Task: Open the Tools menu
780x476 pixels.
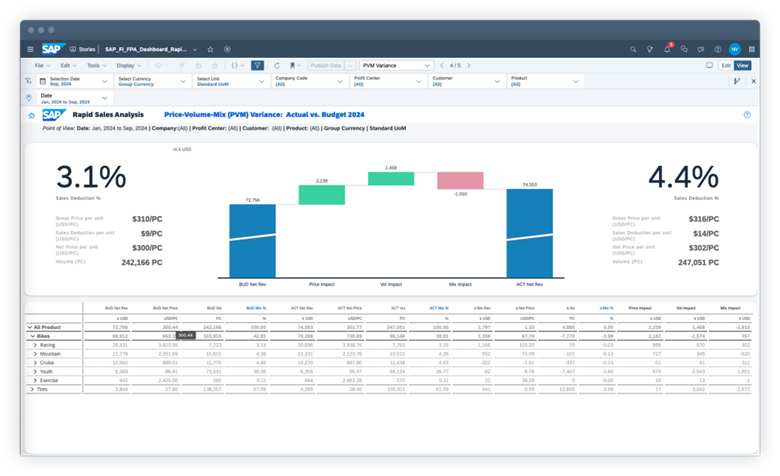Action: pyautogui.click(x=94, y=65)
